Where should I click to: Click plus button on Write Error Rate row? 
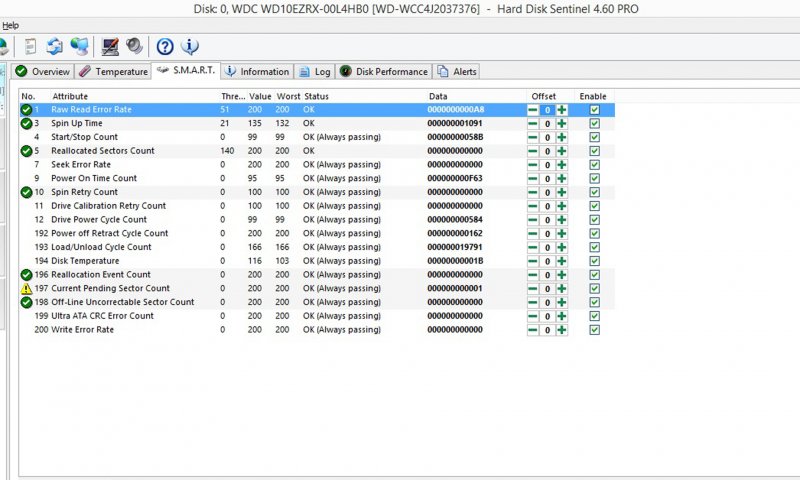(562, 330)
